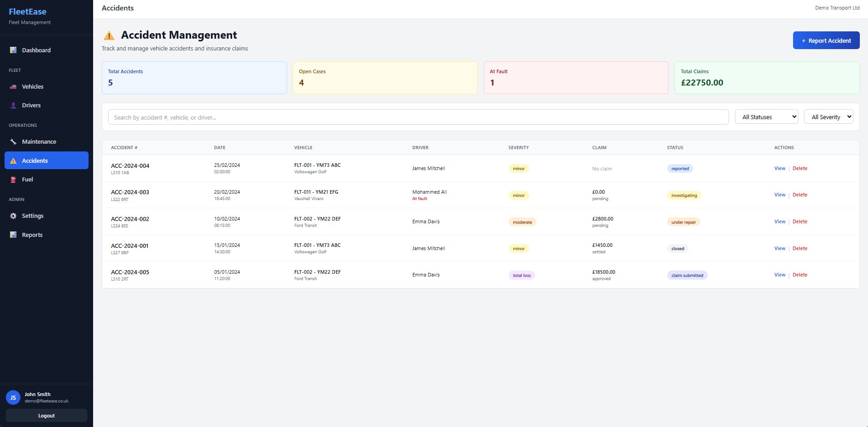
Task: Open the All Statuses dropdown
Action: 766,116
